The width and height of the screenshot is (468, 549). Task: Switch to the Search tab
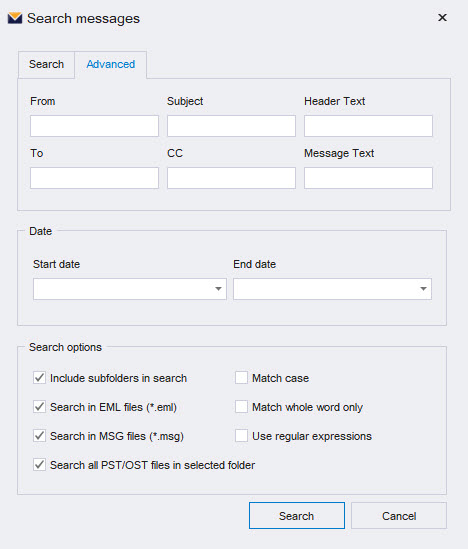(46, 64)
